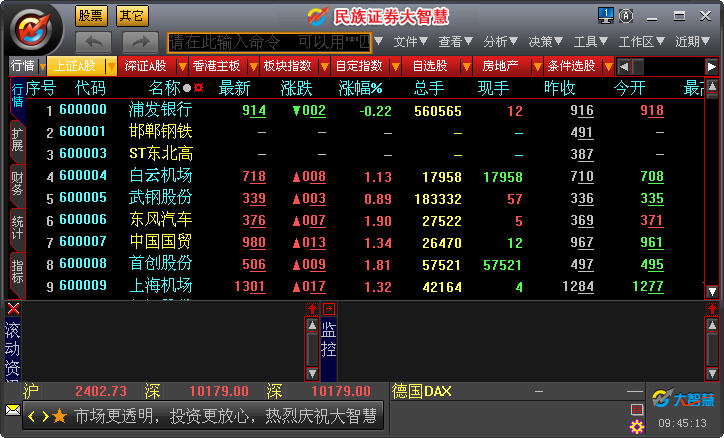Switch to the 房地产 tab
This screenshot has height=438, width=724.
(500, 66)
